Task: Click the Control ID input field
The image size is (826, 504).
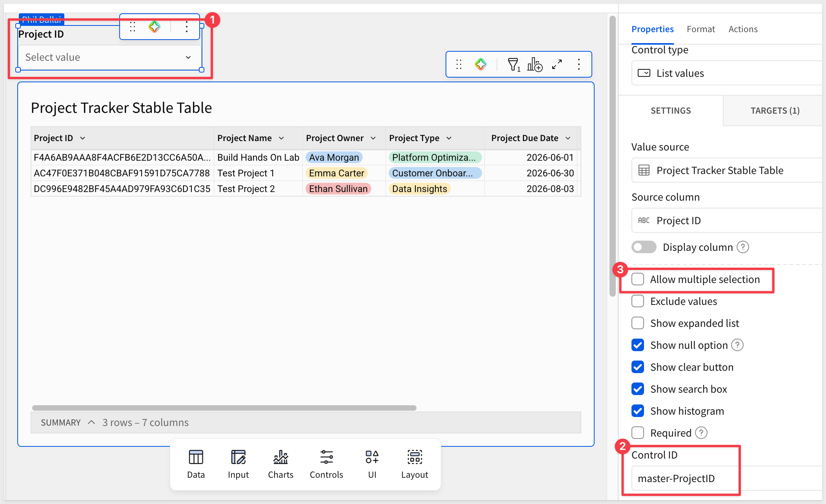Action: 726,479
